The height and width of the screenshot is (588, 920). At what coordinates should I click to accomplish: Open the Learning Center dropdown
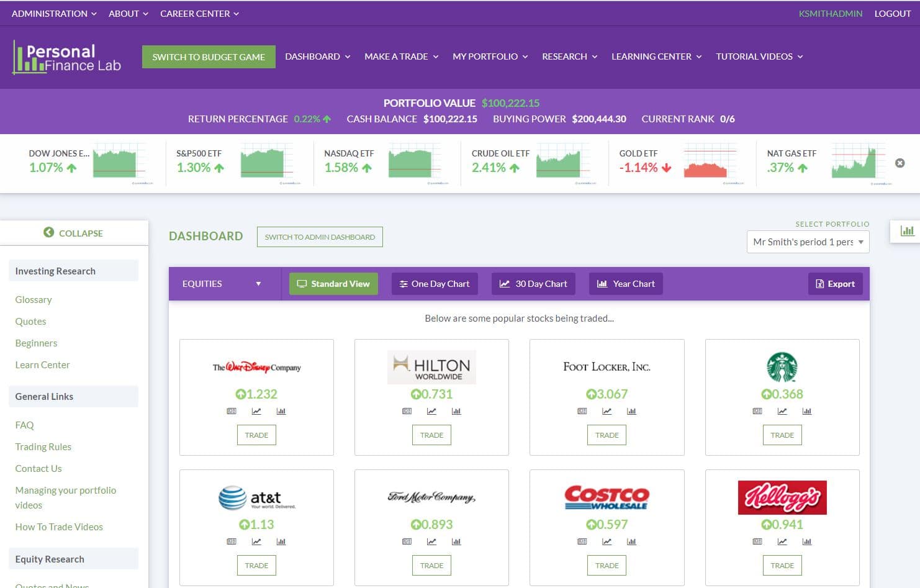(657, 57)
